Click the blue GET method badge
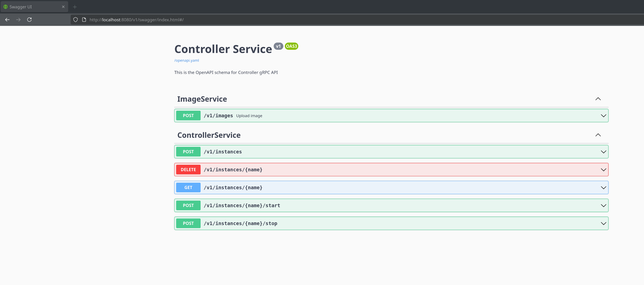The height and width of the screenshot is (285, 644). coord(188,188)
